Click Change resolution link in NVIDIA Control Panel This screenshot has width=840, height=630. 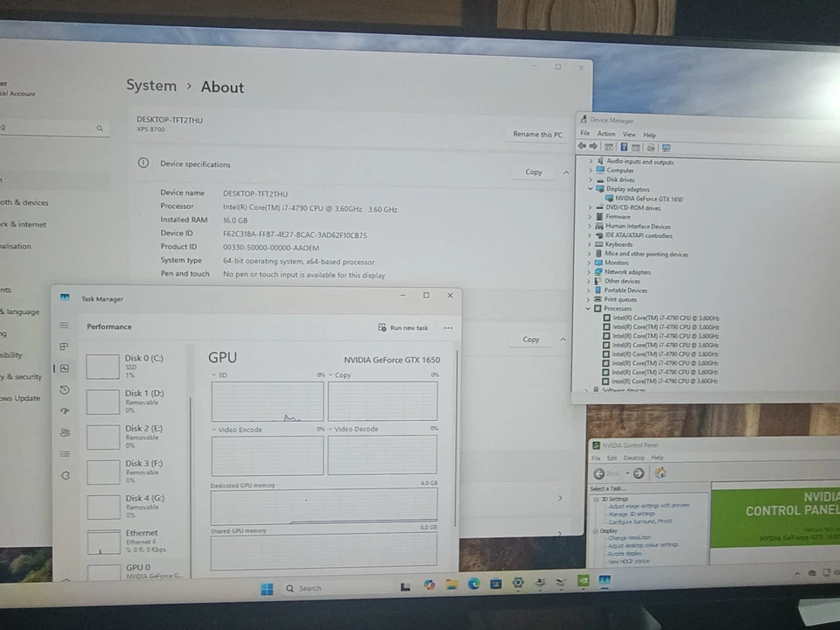pyautogui.click(x=628, y=537)
